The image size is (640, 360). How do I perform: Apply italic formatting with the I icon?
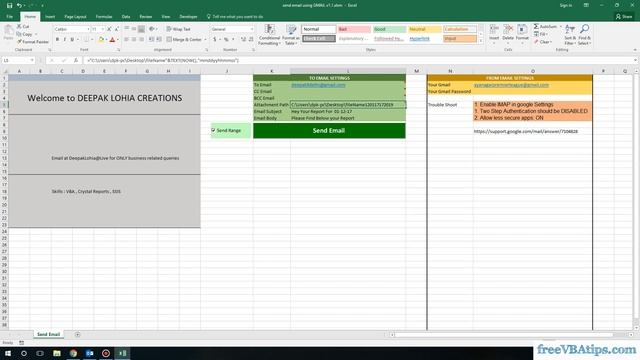(64, 40)
